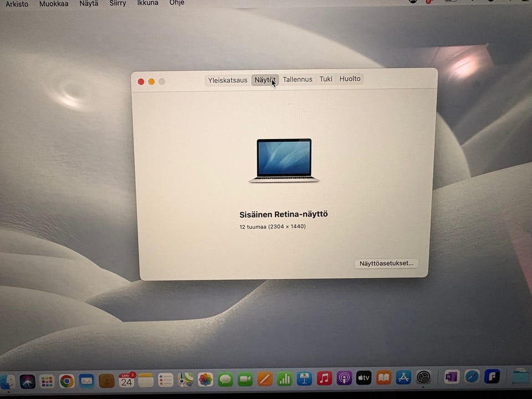532x399 pixels.
Task: Open the Messages app in Dock
Action: coord(226,379)
